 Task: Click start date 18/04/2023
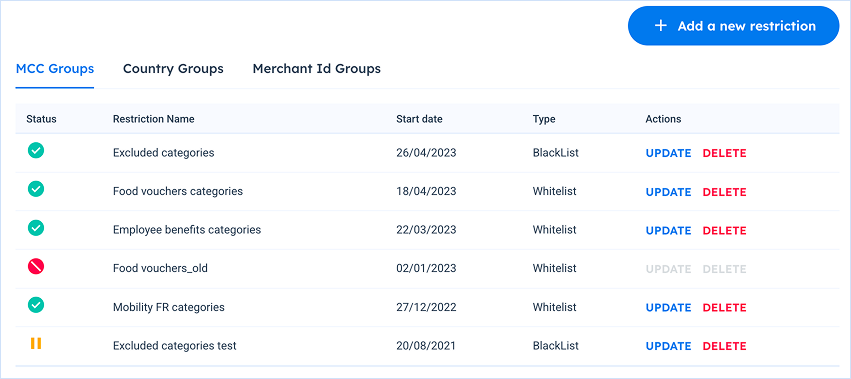click(426, 191)
